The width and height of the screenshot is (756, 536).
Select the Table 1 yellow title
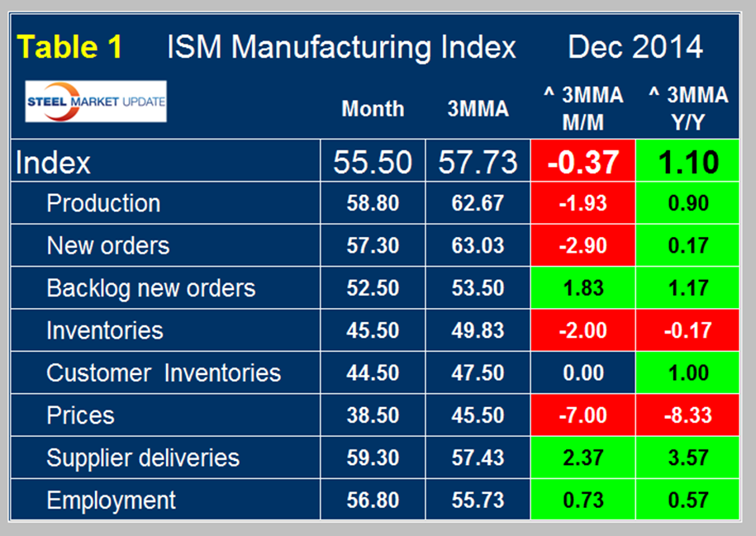(70, 47)
